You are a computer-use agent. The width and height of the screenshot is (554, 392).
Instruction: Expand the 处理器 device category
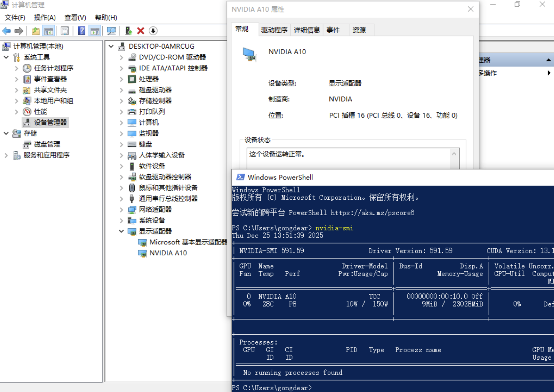pyautogui.click(x=121, y=79)
